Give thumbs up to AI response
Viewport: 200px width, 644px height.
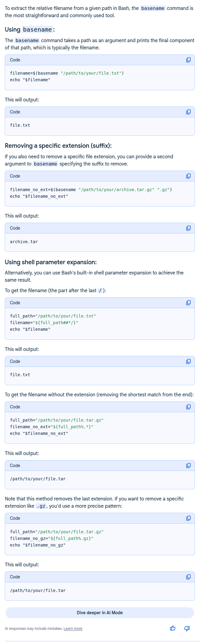(173, 628)
